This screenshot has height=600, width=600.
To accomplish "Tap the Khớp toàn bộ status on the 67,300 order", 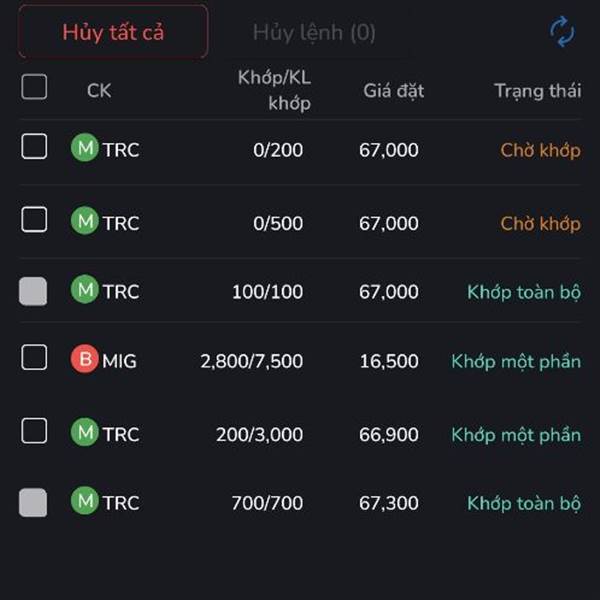I will point(524,503).
